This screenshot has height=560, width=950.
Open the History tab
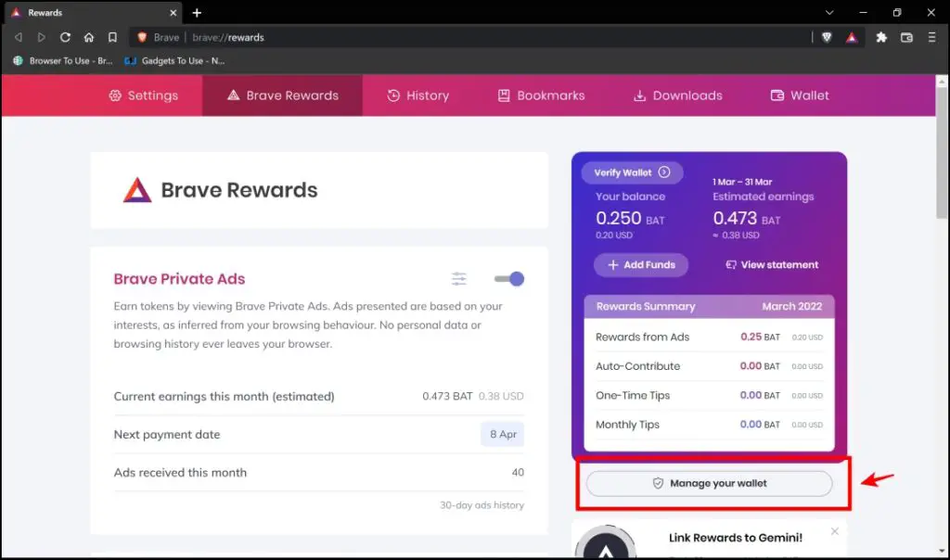click(418, 95)
